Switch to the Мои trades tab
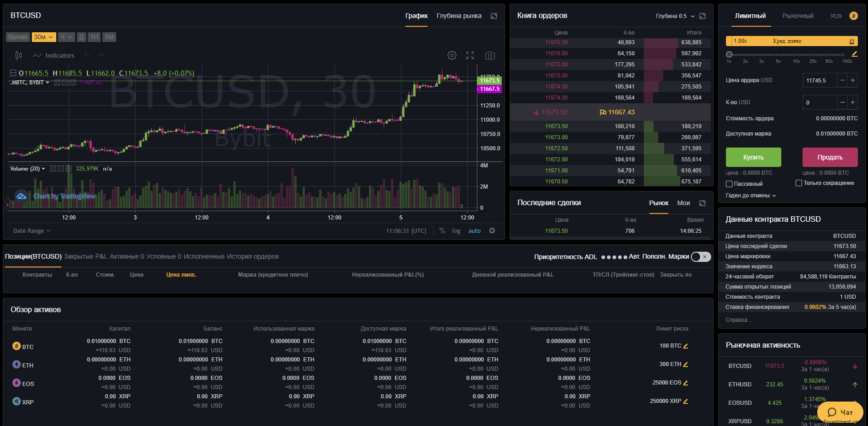The height and width of the screenshot is (426, 868). point(684,203)
